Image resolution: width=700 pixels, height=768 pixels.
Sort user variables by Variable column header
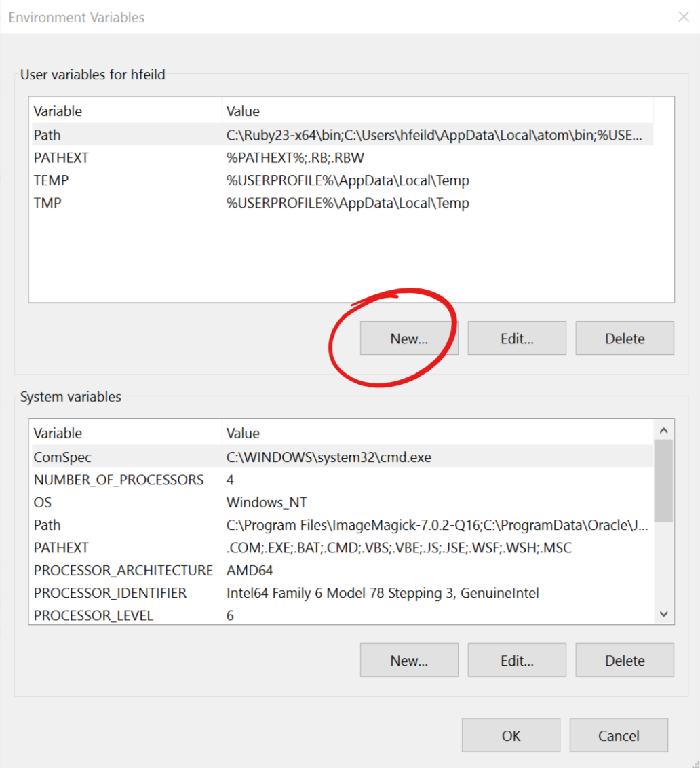click(x=126, y=111)
